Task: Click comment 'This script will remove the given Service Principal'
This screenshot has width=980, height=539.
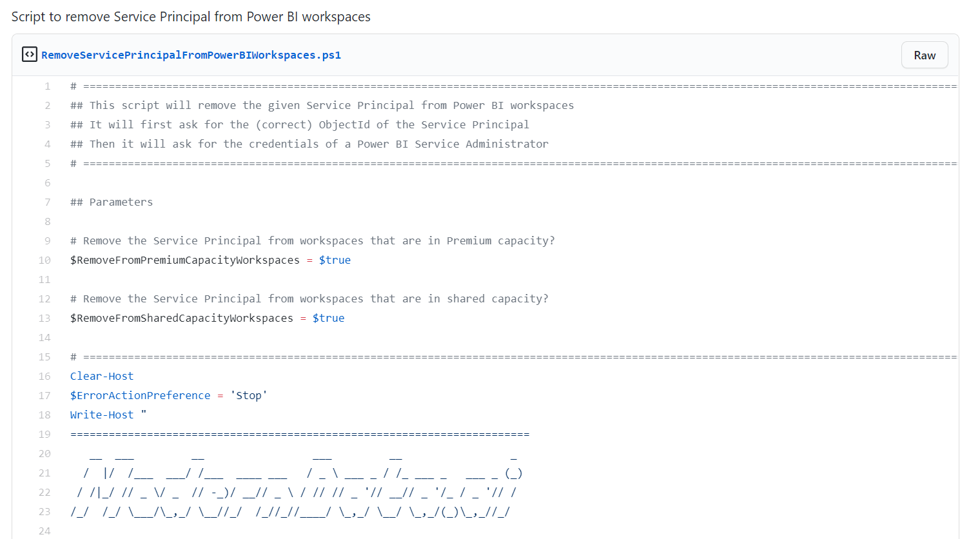Action: click(x=322, y=106)
